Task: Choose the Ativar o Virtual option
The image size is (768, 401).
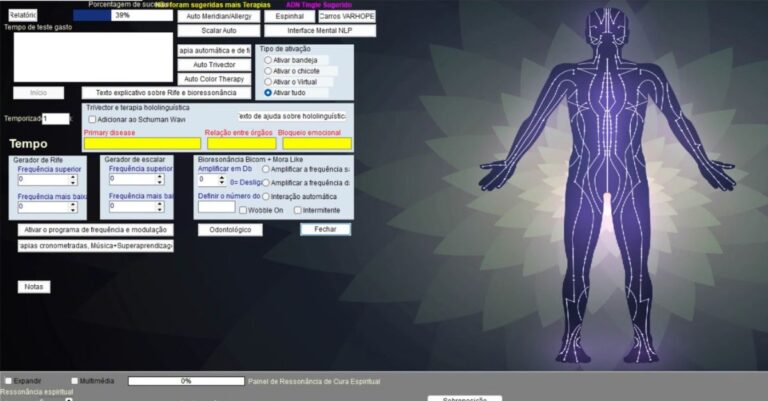Action: tap(267, 82)
